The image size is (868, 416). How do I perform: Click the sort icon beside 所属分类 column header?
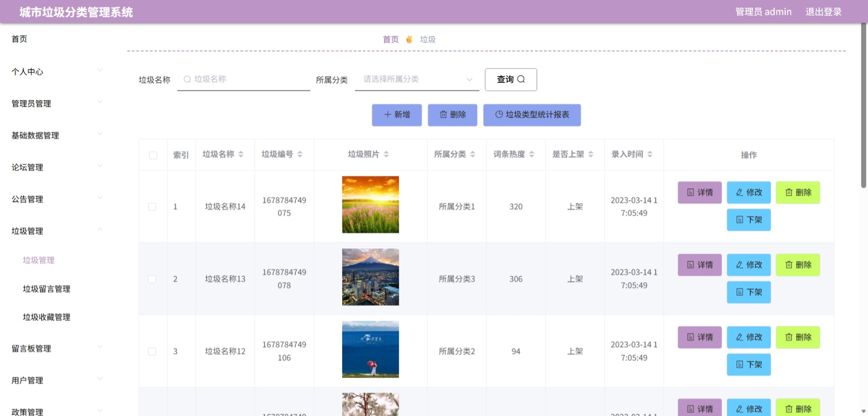pyautogui.click(x=473, y=154)
